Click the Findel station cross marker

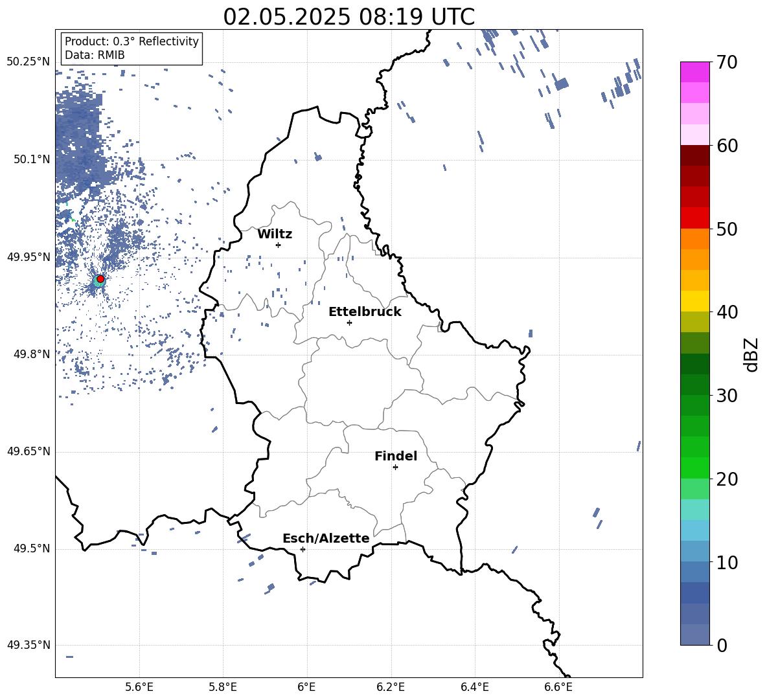click(395, 468)
